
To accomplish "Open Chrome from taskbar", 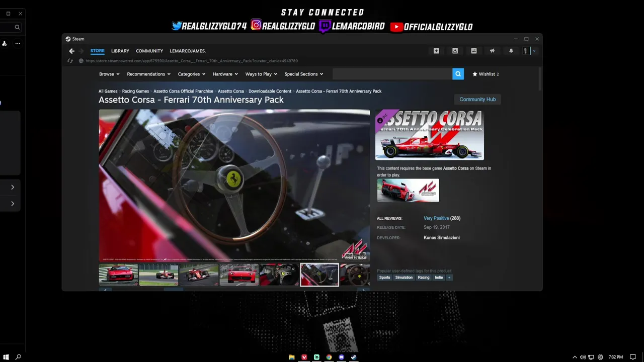I will 329,357.
